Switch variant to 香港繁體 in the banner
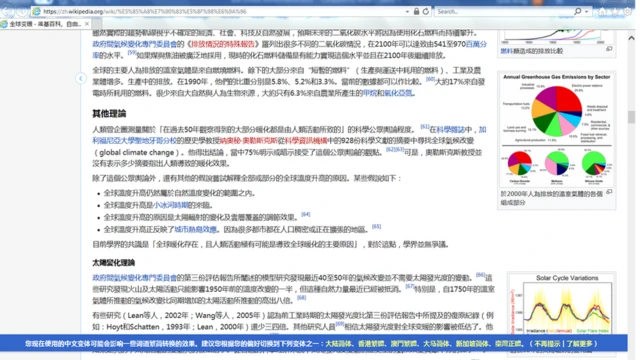The height and width of the screenshot is (360, 640). [371, 344]
